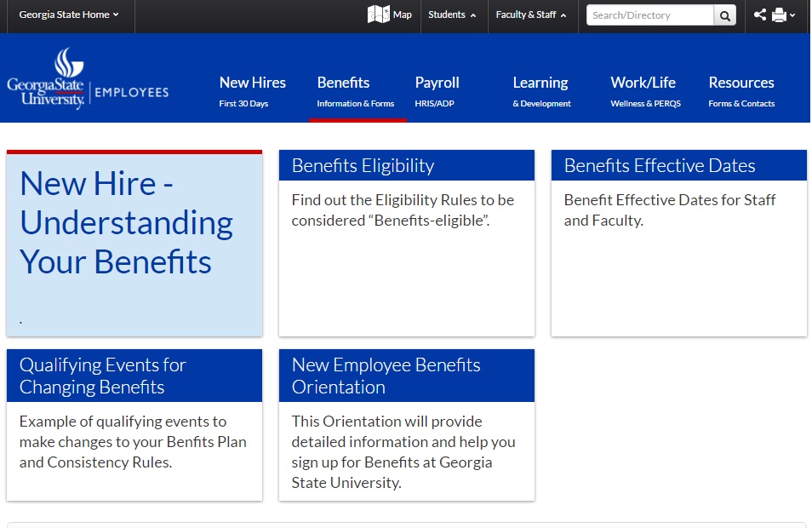Viewport: 812px width, 528px height.
Task: Click the search magnifier icon
Action: tap(725, 15)
